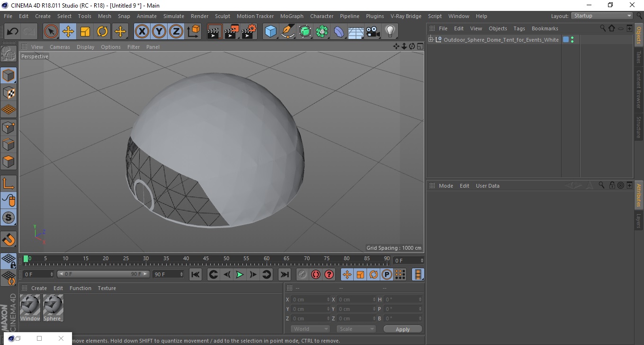Click Attributes panel User Data menu
The height and width of the screenshot is (345, 644).
pyautogui.click(x=488, y=186)
